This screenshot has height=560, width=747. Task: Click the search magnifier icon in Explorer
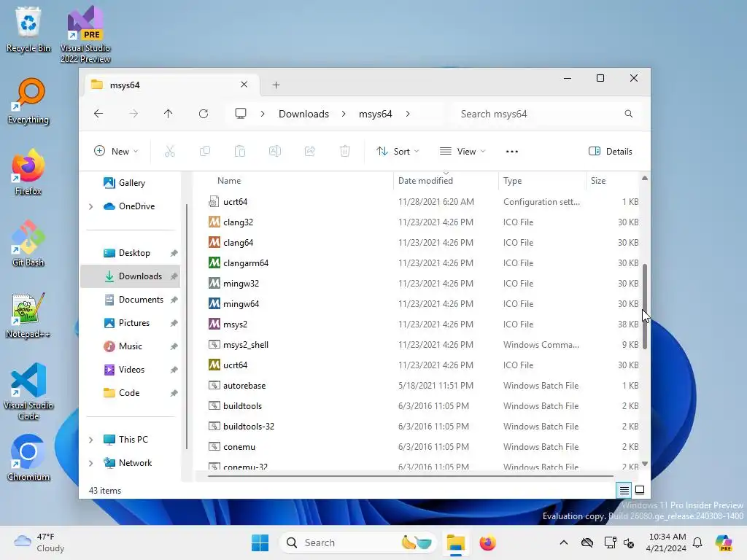[629, 114]
